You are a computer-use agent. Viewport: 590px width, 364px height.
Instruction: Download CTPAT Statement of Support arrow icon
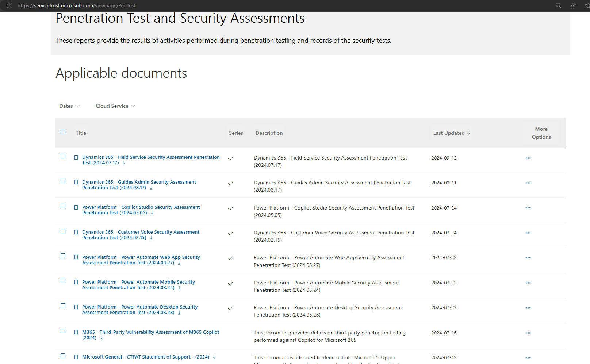click(214, 357)
